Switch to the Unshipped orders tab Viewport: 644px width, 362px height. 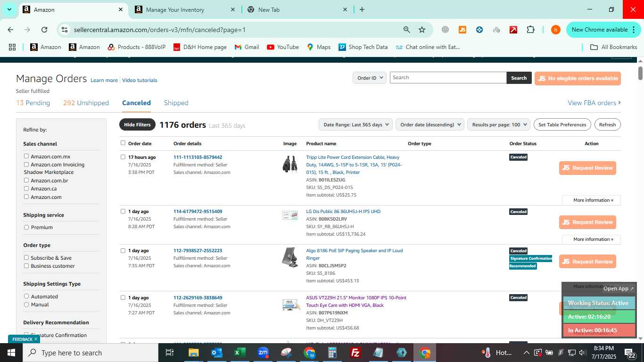[86, 103]
